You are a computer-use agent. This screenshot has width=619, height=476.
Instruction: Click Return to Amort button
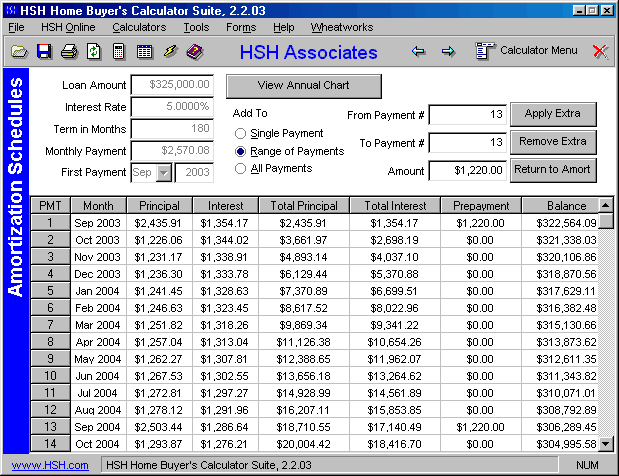(x=553, y=170)
